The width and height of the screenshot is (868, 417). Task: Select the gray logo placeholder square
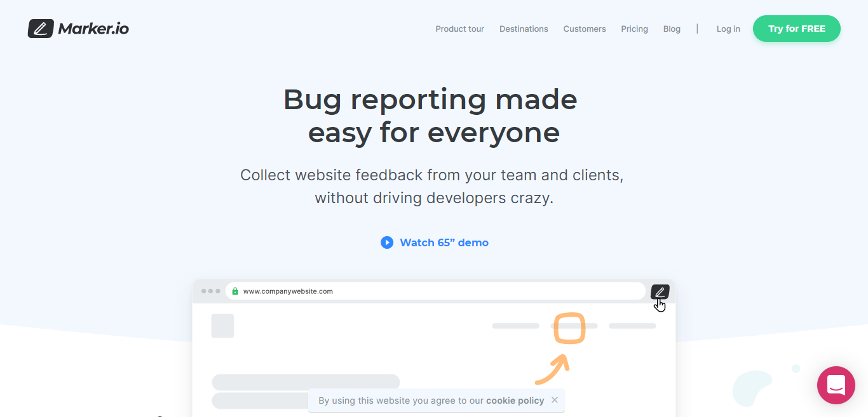[x=222, y=326]
